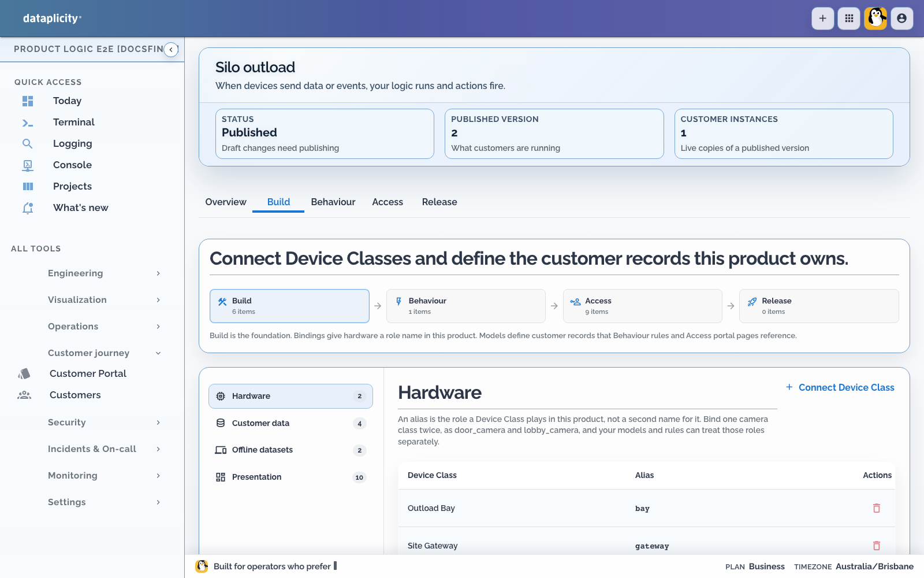Delete the Outload Bay device class

(x=877, y=508)
